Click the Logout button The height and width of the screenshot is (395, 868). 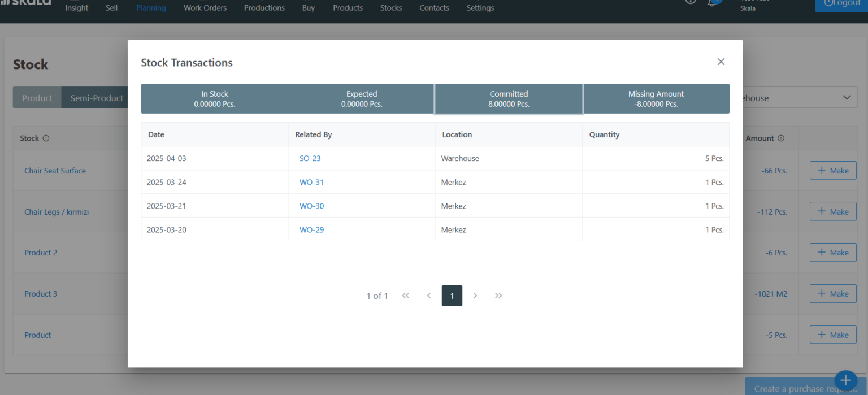pos(841,3)
